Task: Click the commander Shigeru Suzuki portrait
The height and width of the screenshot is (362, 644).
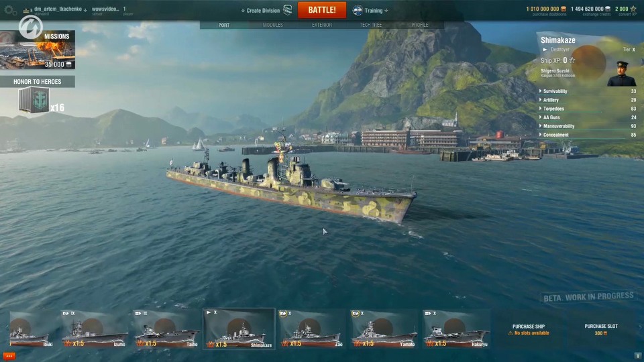Action: point(622,74)
